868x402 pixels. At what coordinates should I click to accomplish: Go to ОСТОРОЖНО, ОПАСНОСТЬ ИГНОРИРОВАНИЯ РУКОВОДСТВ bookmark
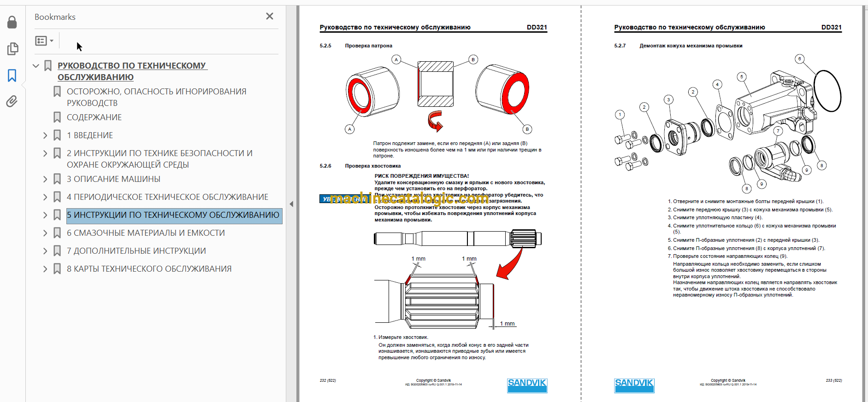click(x=157, y=97)
